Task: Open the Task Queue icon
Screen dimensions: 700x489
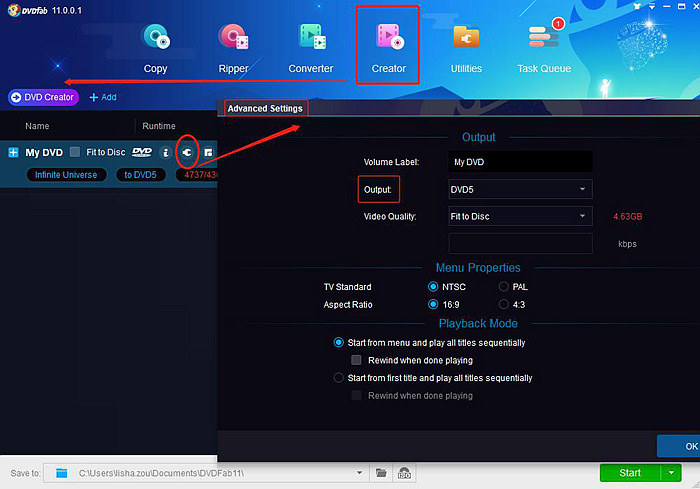Action: 544,37
